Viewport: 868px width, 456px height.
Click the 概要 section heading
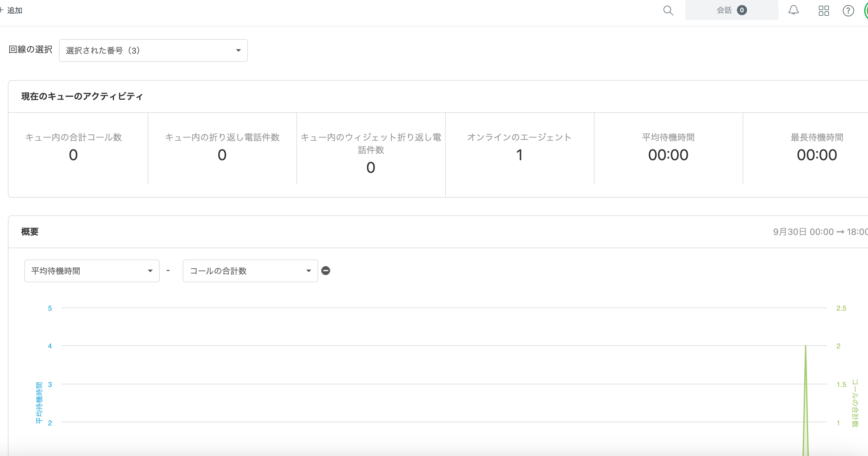[x=30, y=232]
